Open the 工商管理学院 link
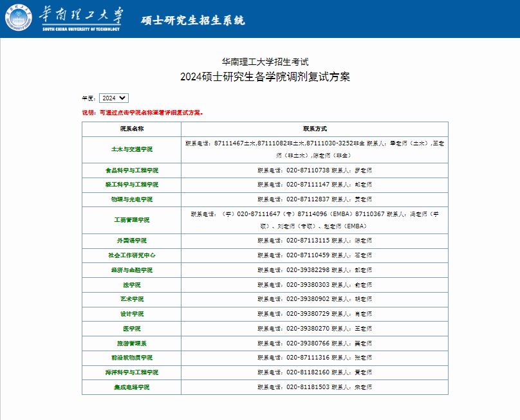Image resolution: width=520 pixels, height=420 pixels. point(132,220)
